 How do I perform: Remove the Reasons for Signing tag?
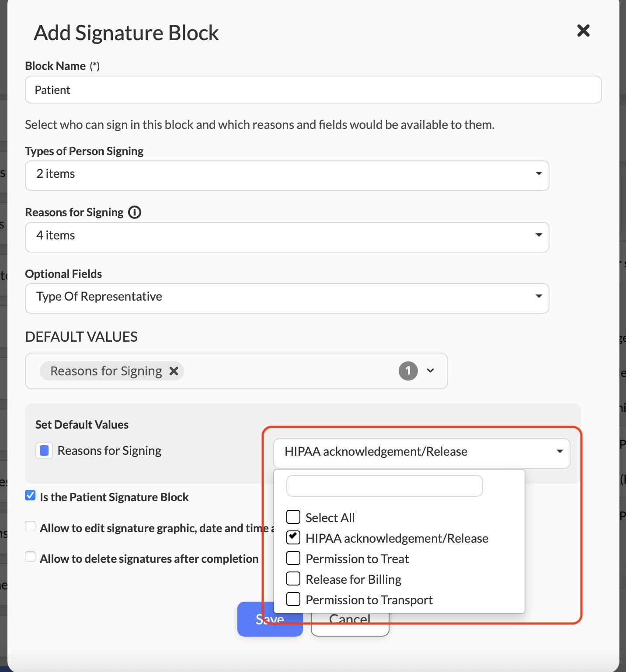(x=174, y=371)
